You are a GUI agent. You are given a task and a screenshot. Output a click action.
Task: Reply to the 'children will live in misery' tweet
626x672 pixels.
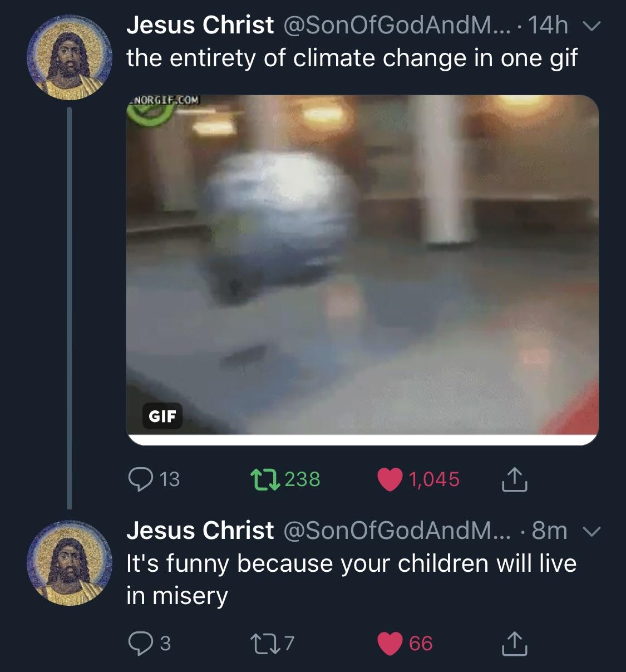149,643
